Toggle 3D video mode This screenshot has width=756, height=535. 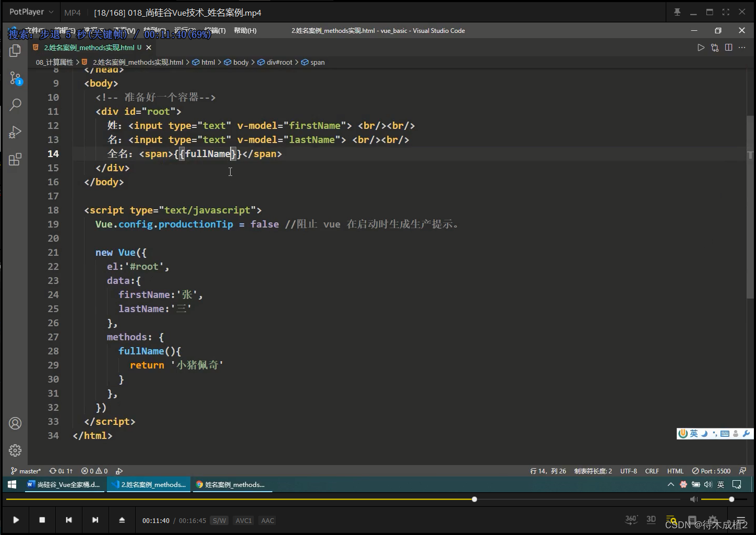[x=651, y=519]
